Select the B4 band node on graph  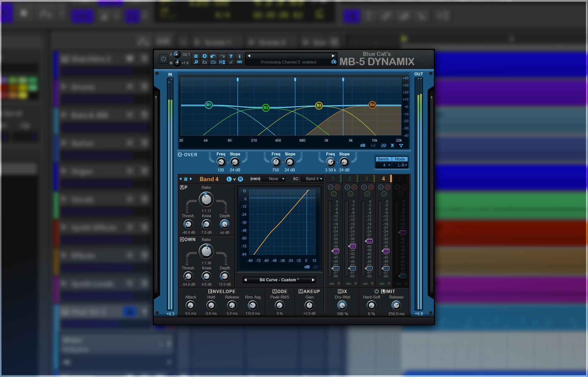click(x=372, y=105)
